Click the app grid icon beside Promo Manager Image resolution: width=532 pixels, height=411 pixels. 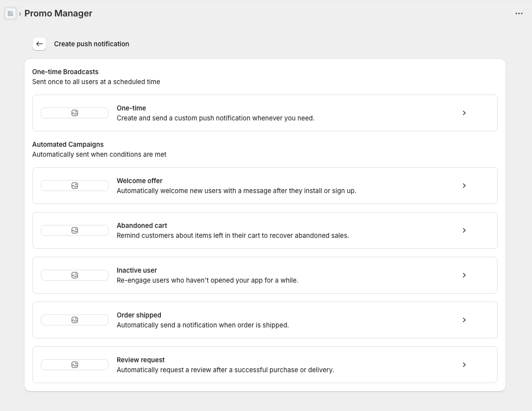(x=10, y=13)
